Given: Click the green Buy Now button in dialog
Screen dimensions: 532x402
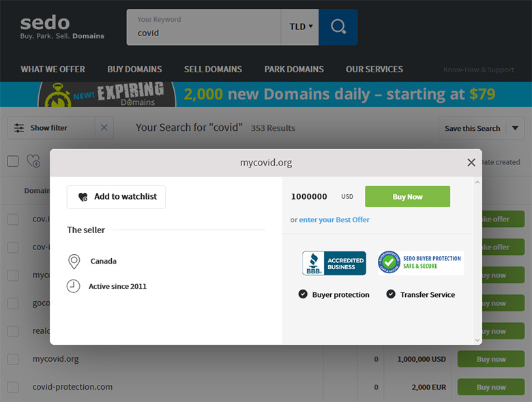Looking at the screenshot, I should [x=407, y=197].
